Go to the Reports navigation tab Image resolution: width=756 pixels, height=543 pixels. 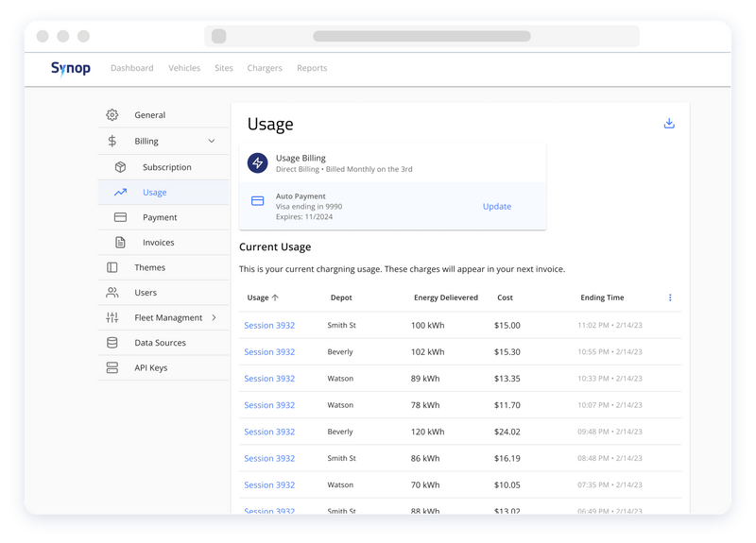pyautogui.click(x=312, y=68)
